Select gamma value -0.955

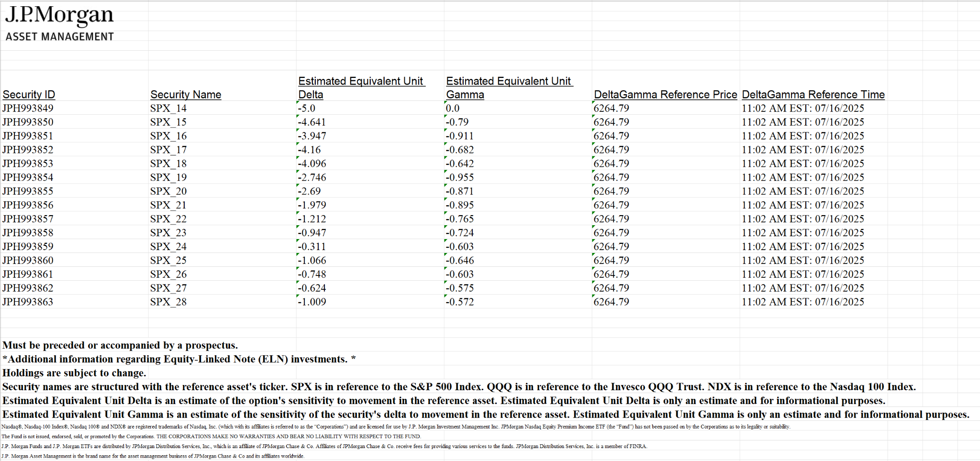[460, 178]
